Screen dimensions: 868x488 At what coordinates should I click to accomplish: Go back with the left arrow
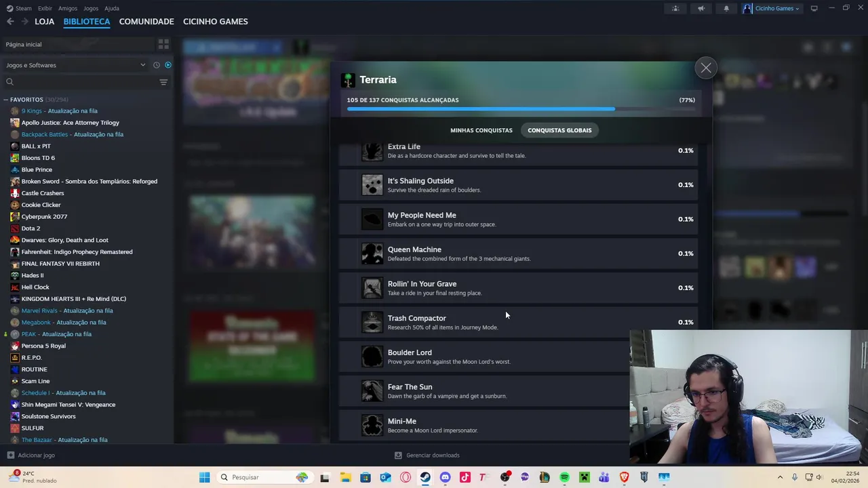(x=10, y=22)
